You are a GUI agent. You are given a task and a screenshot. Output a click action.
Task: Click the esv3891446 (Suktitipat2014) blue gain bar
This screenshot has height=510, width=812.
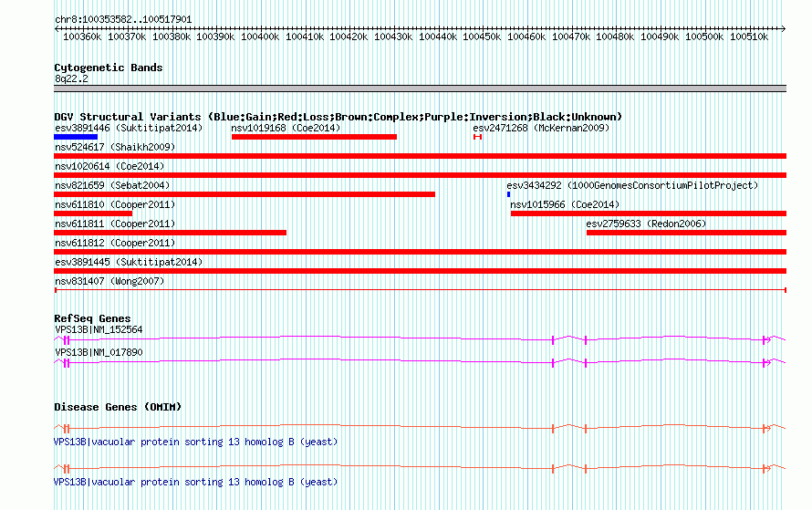coord(76,137)
